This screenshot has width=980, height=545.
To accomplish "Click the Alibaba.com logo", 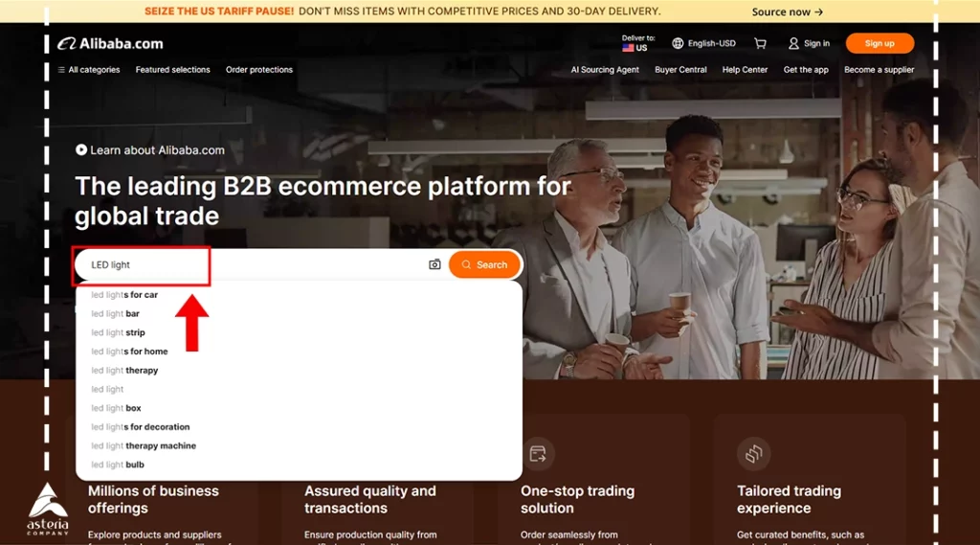I will [110, 44].
